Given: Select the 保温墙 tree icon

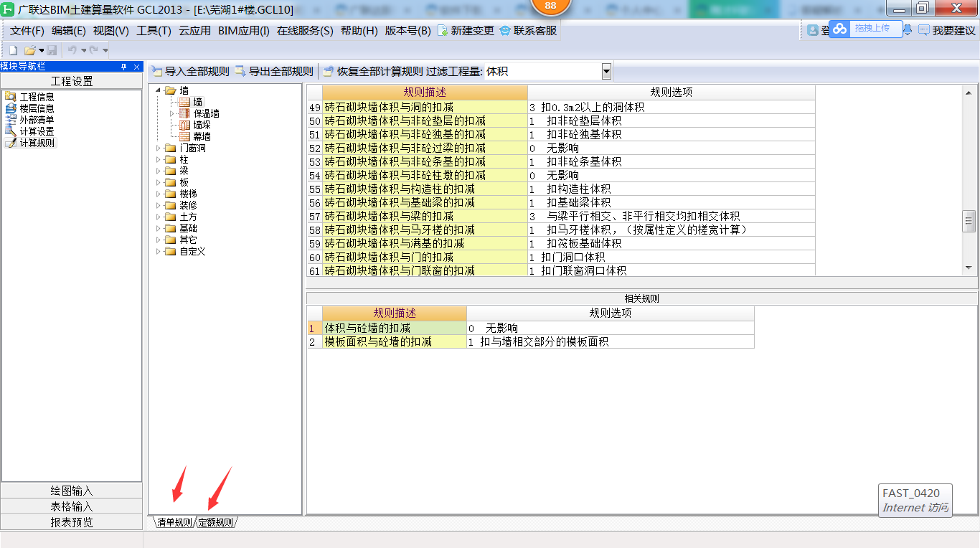Looking at the screenshot, I should click(x=185, y=113).
